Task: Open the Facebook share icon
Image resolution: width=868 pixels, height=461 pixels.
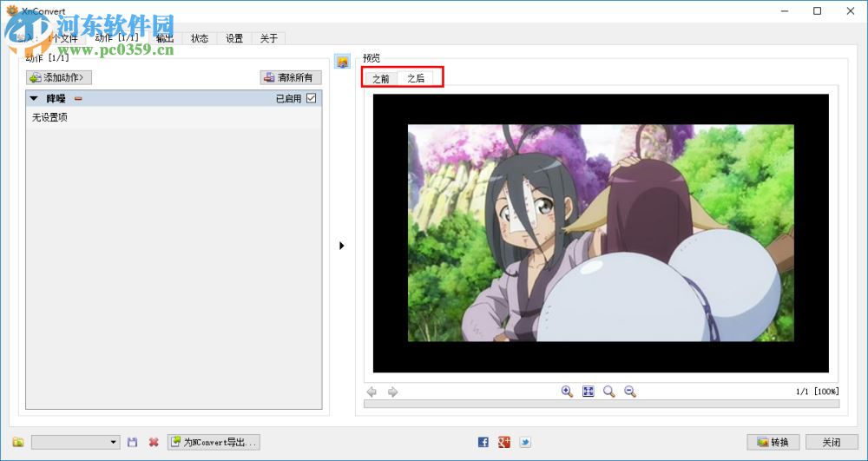Action: tap(483, 442)
